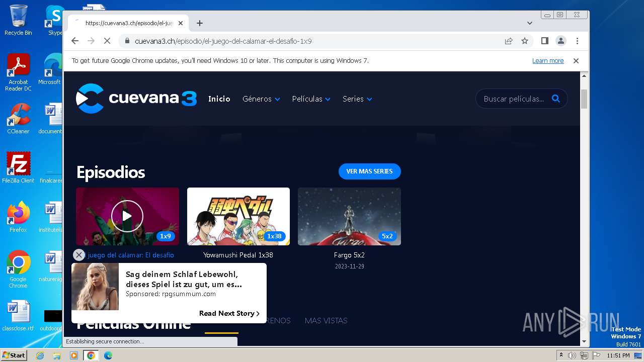Expand the Películas dropdown
Screen dimensions: 644x362
311,99
